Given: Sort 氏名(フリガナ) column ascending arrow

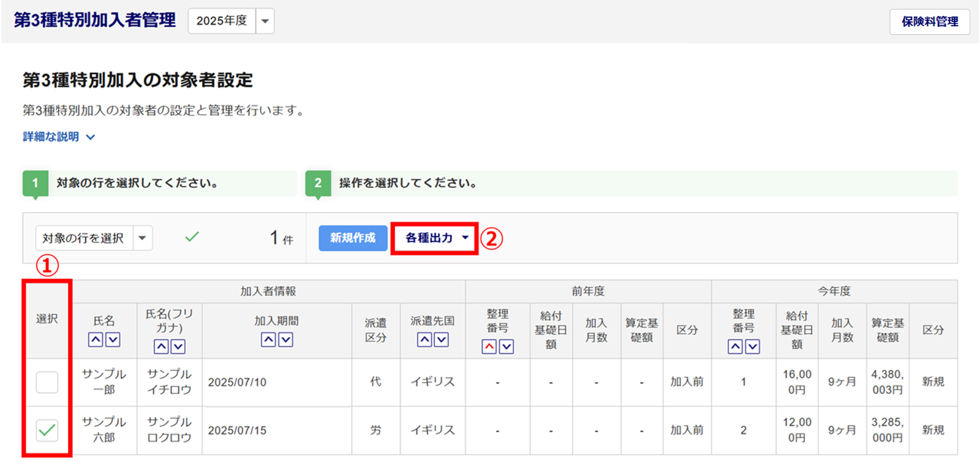Looking at the screenshot, I should coord(161,347).
